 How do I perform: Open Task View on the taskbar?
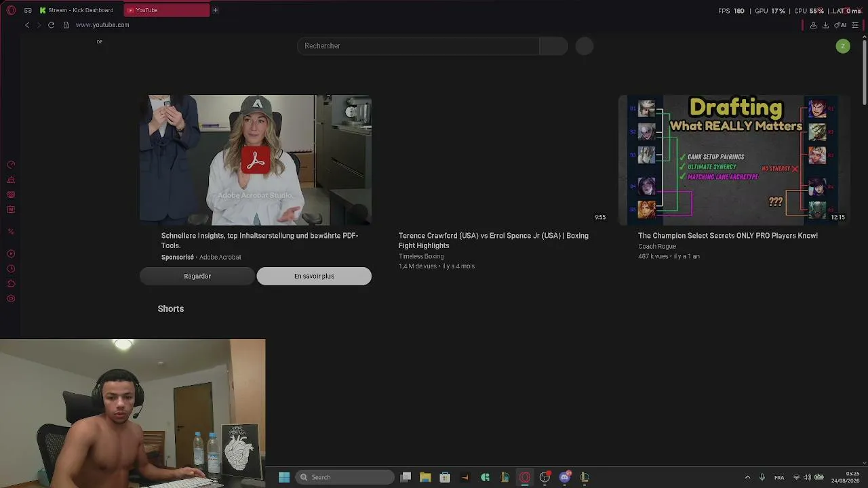[x=406, y=477]
